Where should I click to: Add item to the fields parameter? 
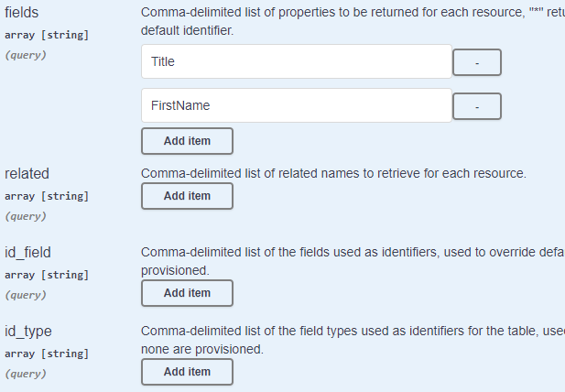(x=187, y=141)
